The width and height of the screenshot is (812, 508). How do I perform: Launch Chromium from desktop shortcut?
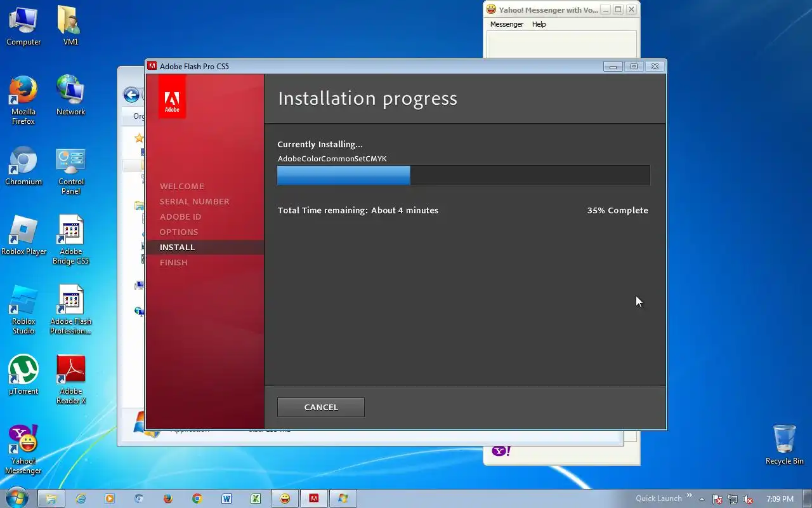(23, 166)
